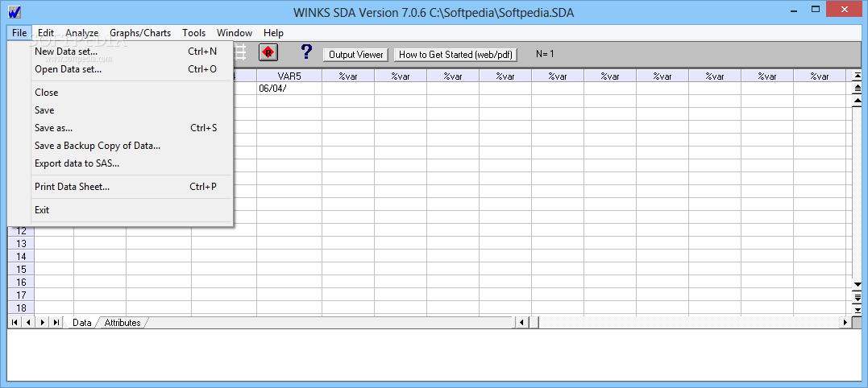Open the Analyze menu
The width and height of the screenshot is (868, 388).
coord(82,33)
